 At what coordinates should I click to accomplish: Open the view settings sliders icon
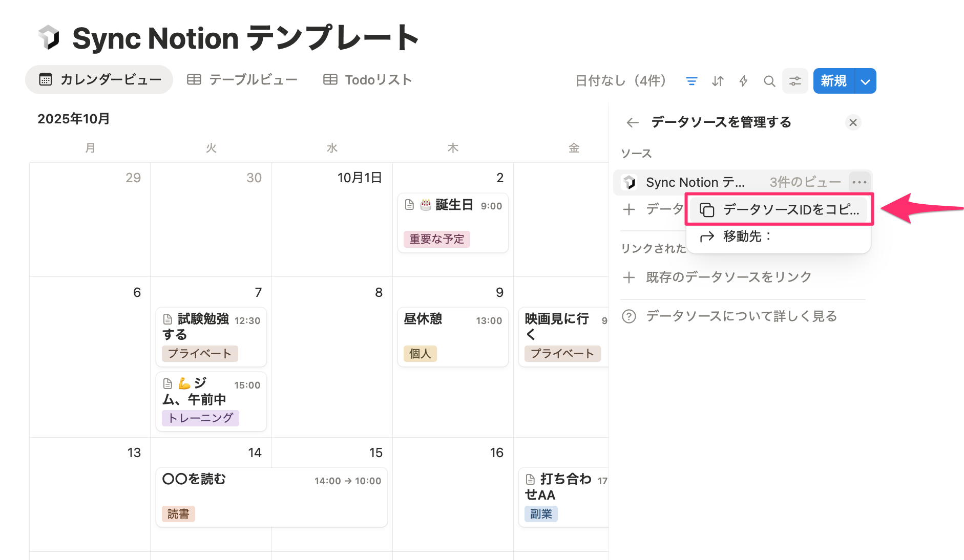(x=795, y=81)
